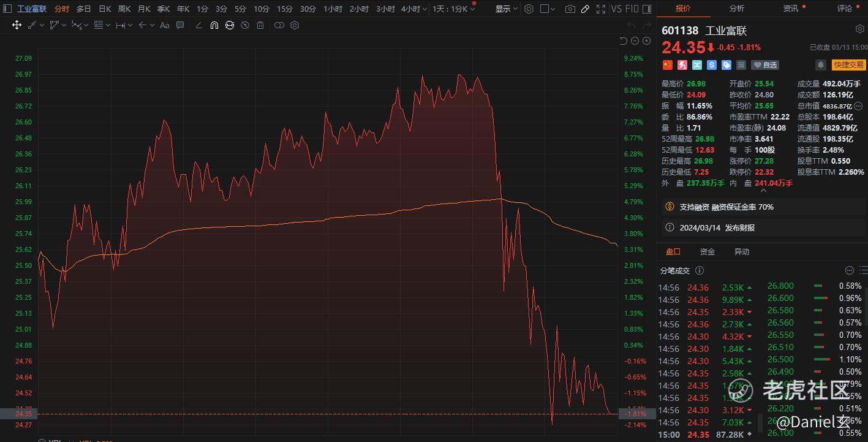Viewport: 868px width, 442px height.
Task: Open the 评论 comments tab
Action: [x=845, y=9]
